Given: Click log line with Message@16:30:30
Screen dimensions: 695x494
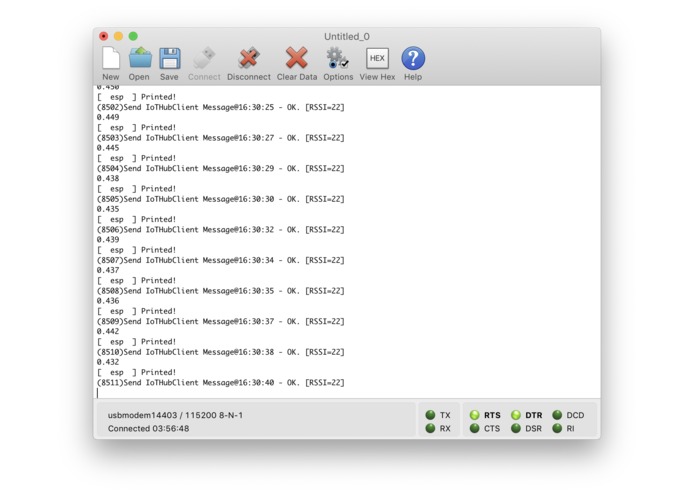Looking at the screenshot, I should pos(220,199).
